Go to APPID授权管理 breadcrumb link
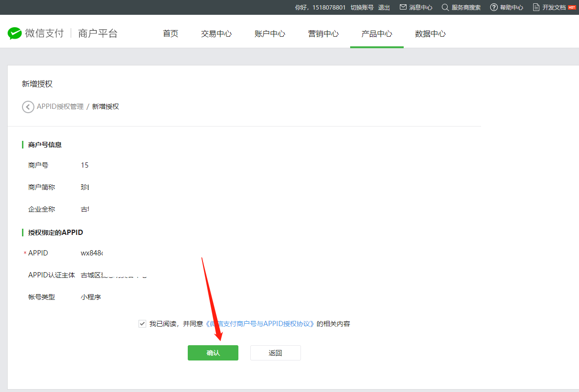579x392 pixels. pos(60,106)
